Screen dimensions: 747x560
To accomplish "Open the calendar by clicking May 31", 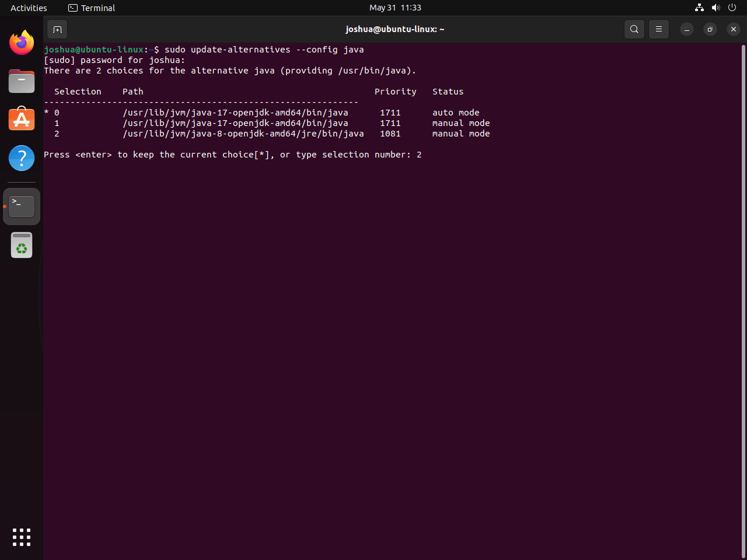I will click(395, 8).
